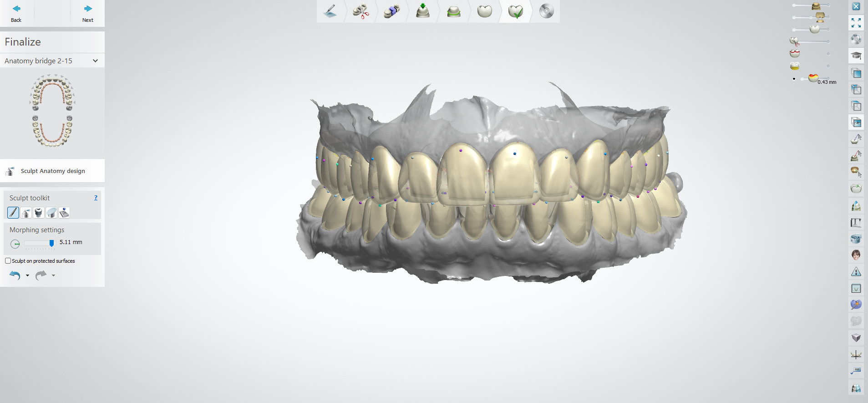Select the tweezers morphing tool in Sculpt toolkit
Image resolution: width=868 pixels, height=403 pixels.
pos(13,213)
